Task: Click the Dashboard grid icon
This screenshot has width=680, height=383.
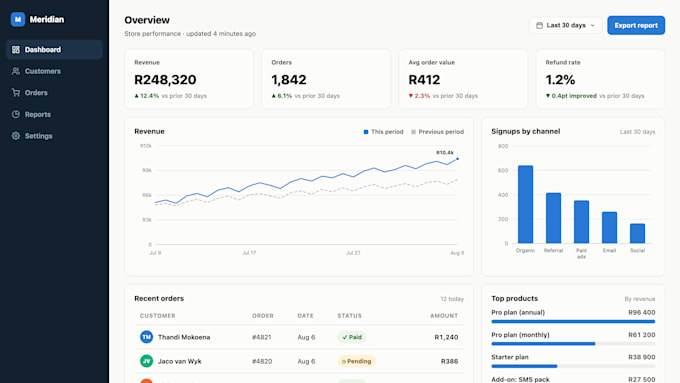Action: click(16, 49)
